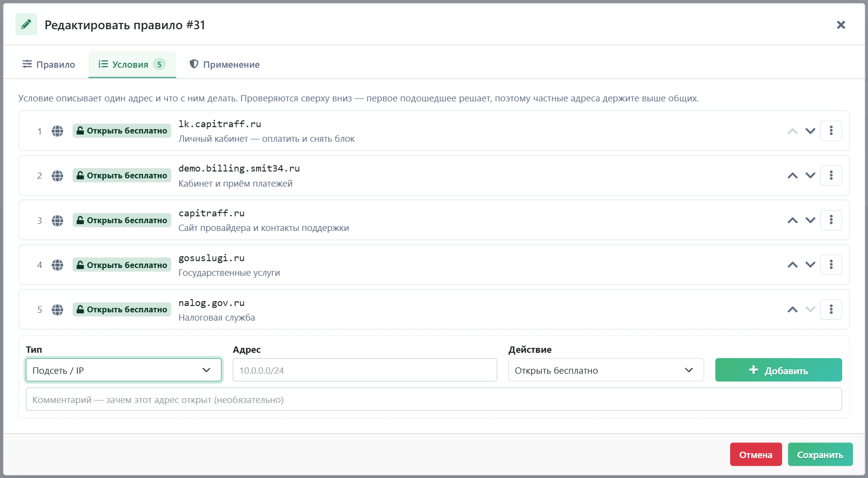Click the globe icon in the gosuslugi.ru row
868x478 pixels.
click(57, 265)
